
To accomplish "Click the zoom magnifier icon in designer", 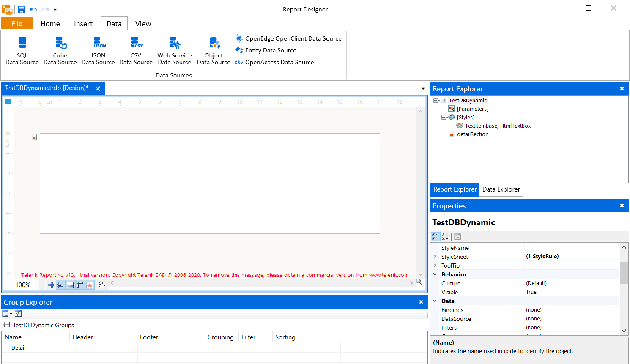I will (419, 282).
